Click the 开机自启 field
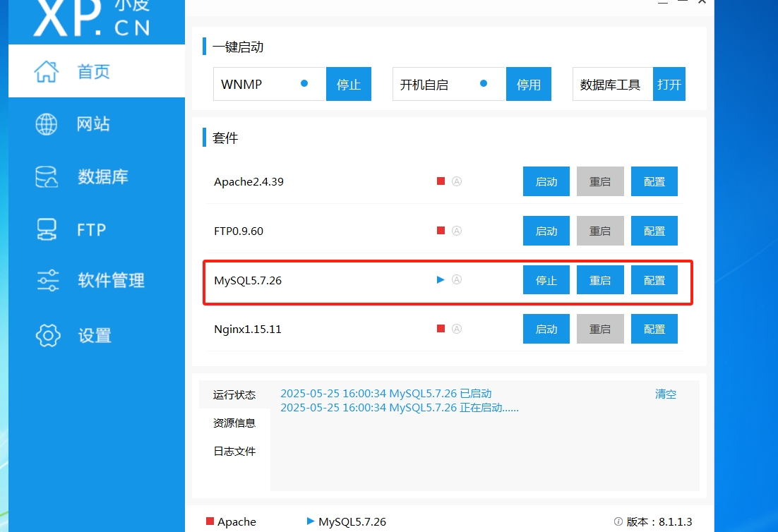 449,84
